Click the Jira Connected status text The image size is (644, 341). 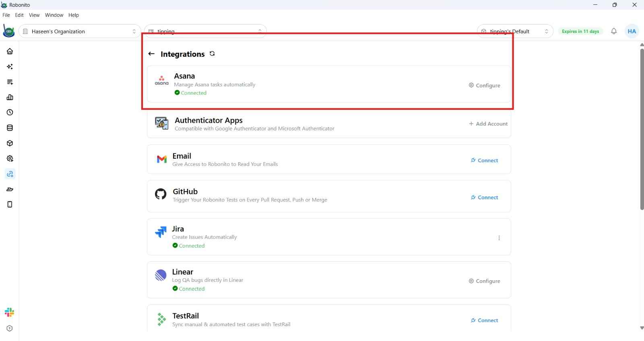[192, 246]
